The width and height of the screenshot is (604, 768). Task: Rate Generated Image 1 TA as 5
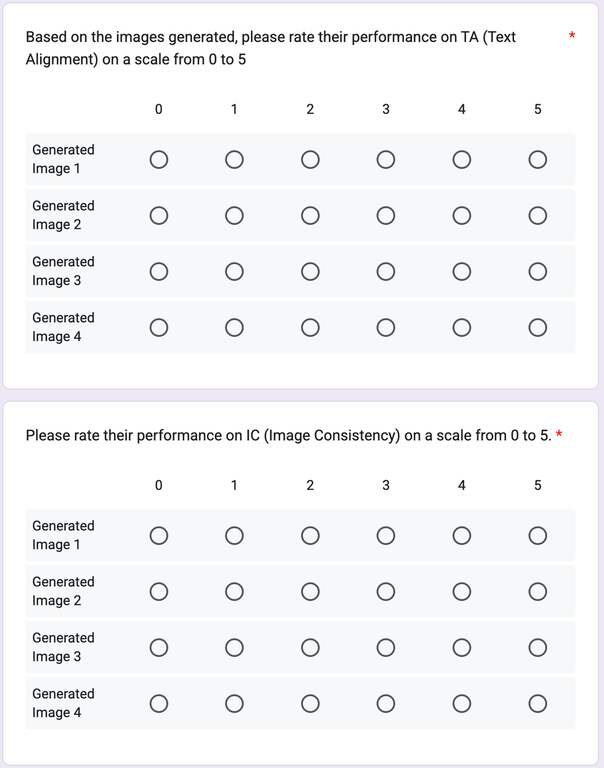pos(537,160)
